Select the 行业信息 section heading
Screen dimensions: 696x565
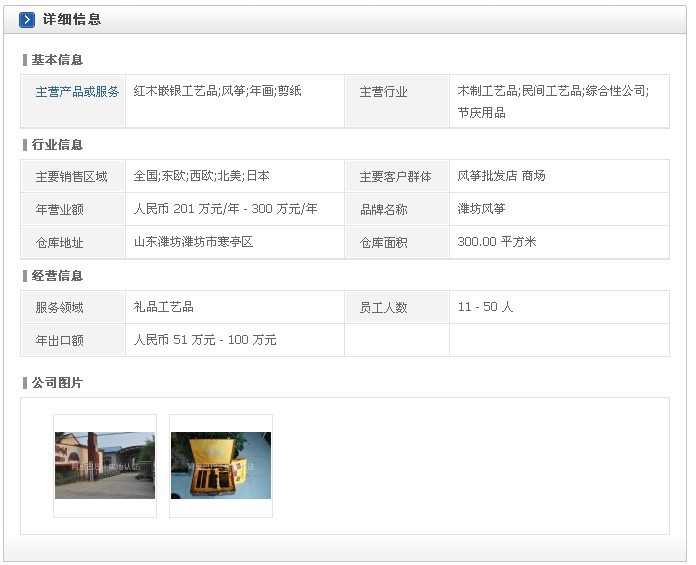57,145
